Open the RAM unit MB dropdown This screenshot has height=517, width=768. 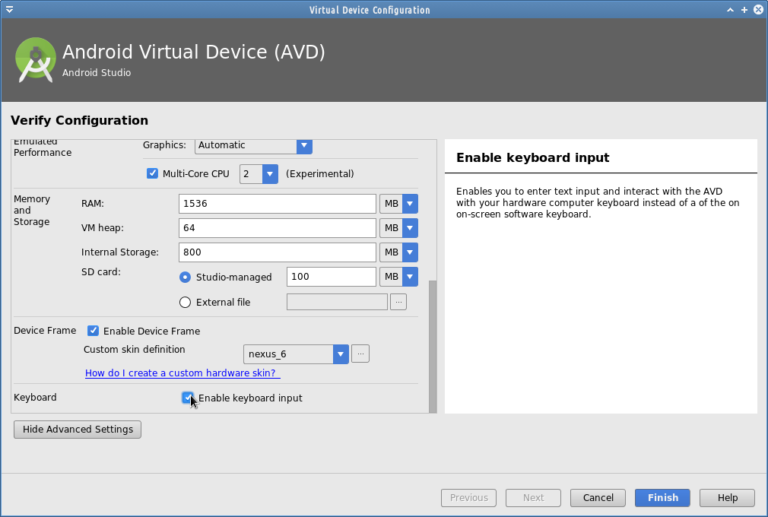tap(398, 204)
